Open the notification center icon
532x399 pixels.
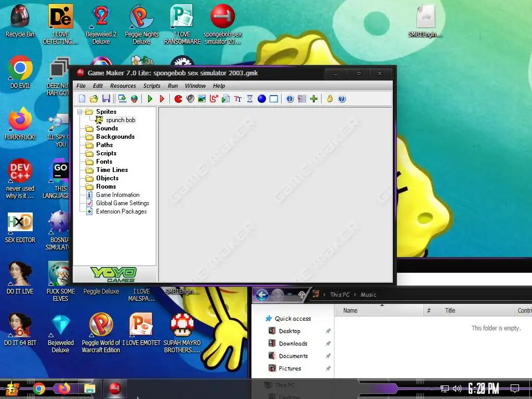(515, 389)
